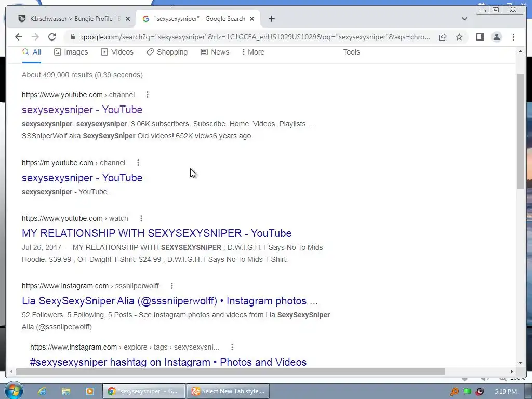Switch to News results

(x=215, y=52)
